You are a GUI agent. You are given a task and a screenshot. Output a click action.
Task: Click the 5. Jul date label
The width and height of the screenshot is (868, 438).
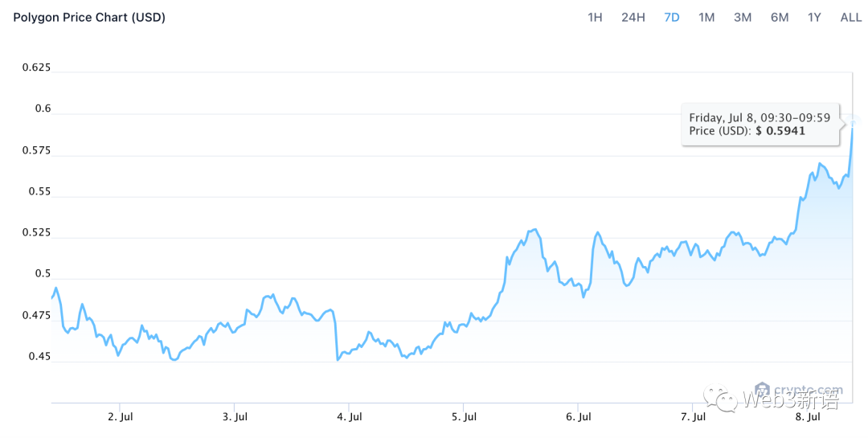click(x=464, y=417)
